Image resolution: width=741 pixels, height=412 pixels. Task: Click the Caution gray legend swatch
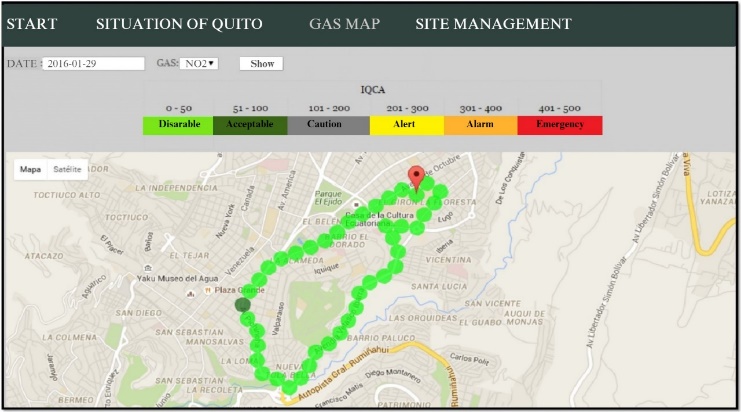click(x=328, y=126)
